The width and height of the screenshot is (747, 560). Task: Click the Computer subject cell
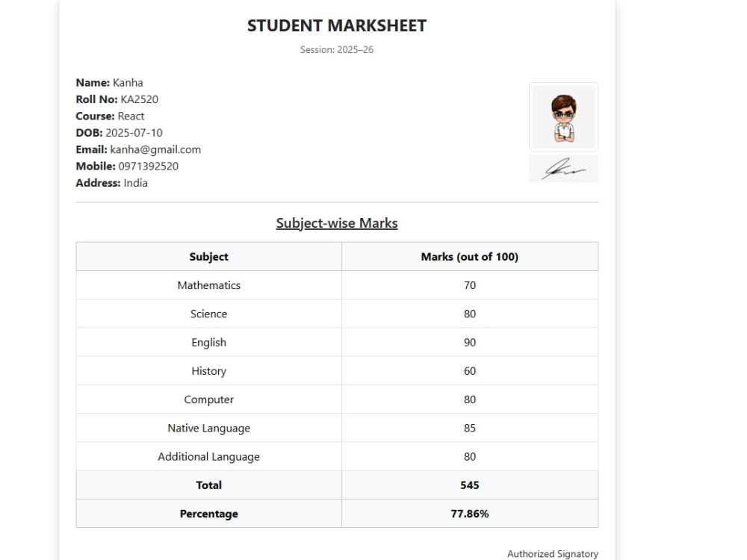pos(208,399)
